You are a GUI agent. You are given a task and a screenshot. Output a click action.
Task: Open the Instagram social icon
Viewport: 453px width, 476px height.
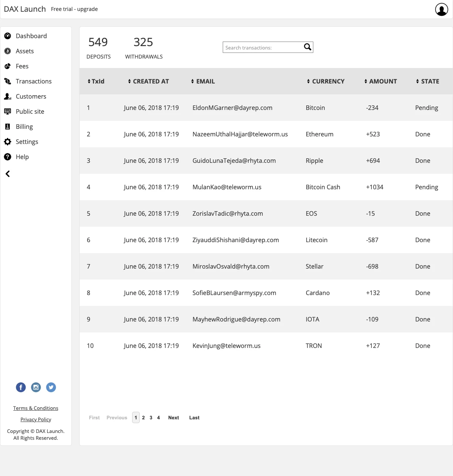tap(36, 387)
